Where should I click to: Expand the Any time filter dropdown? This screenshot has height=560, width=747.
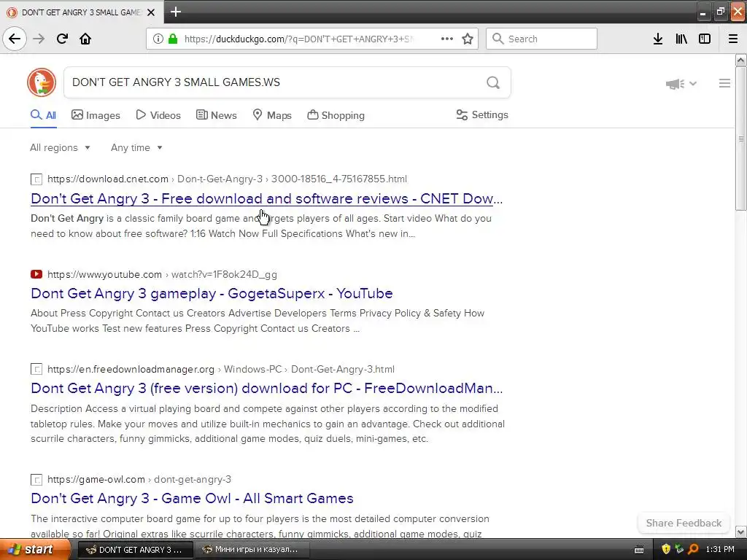136,147
